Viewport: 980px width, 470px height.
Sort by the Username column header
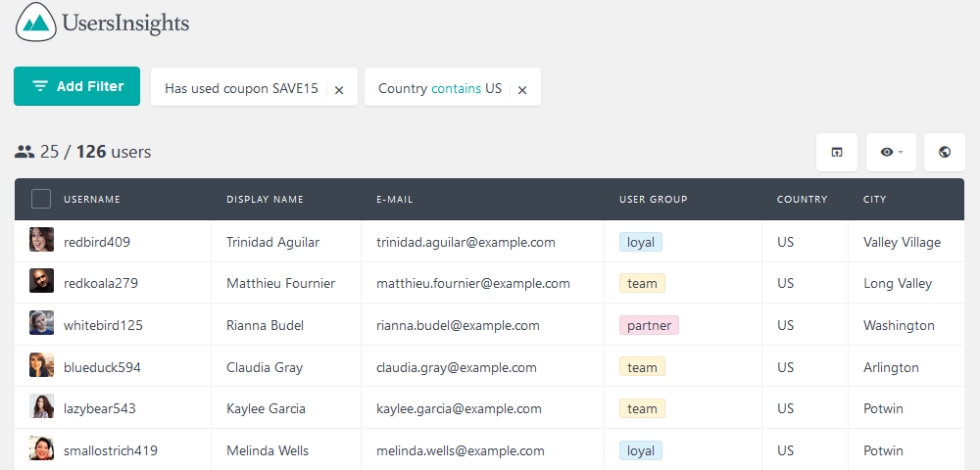point(92,199)
